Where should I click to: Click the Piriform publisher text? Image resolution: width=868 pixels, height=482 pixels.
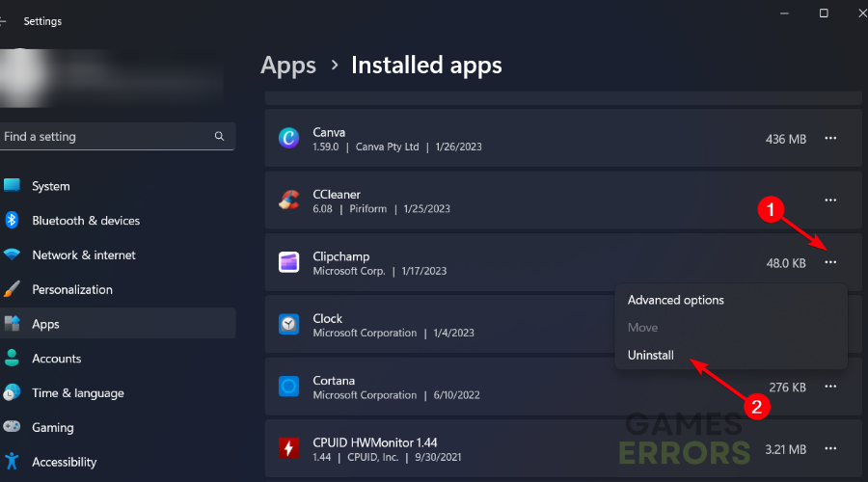tap(368, 208)
